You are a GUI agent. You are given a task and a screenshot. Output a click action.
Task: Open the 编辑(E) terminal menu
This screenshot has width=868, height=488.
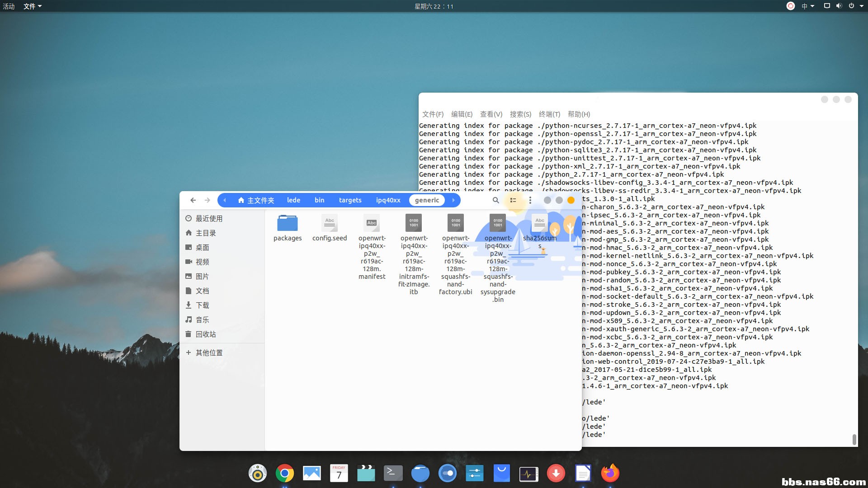(462, 114)
